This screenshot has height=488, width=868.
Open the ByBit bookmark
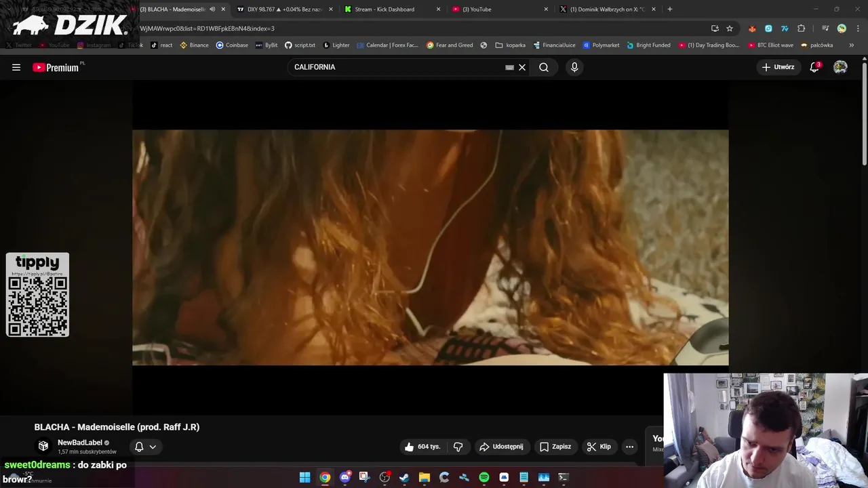point(267,45)
